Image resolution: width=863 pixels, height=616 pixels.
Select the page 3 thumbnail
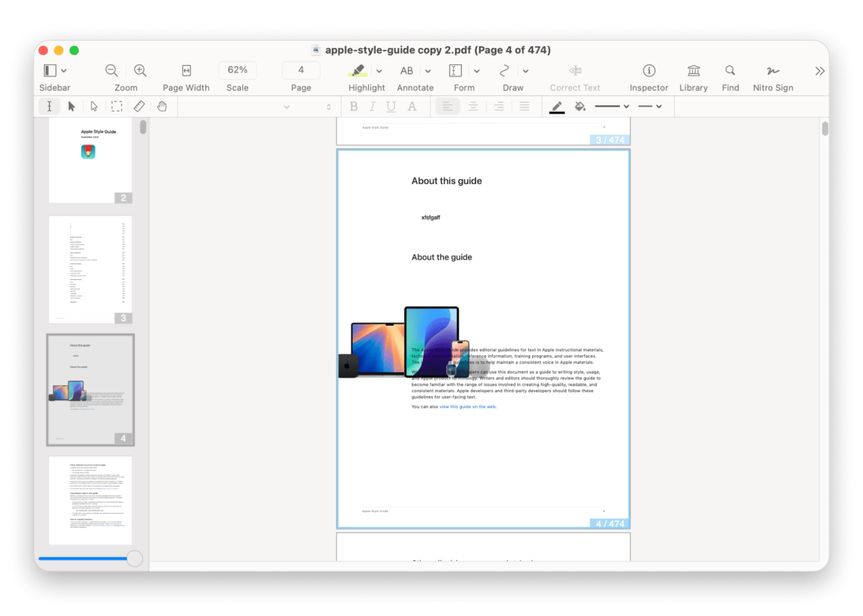tap(90, 269)
